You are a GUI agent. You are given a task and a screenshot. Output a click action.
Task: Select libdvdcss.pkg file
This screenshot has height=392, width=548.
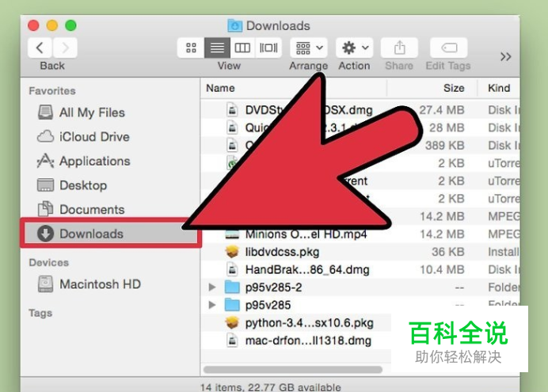[x=282, y=252]
